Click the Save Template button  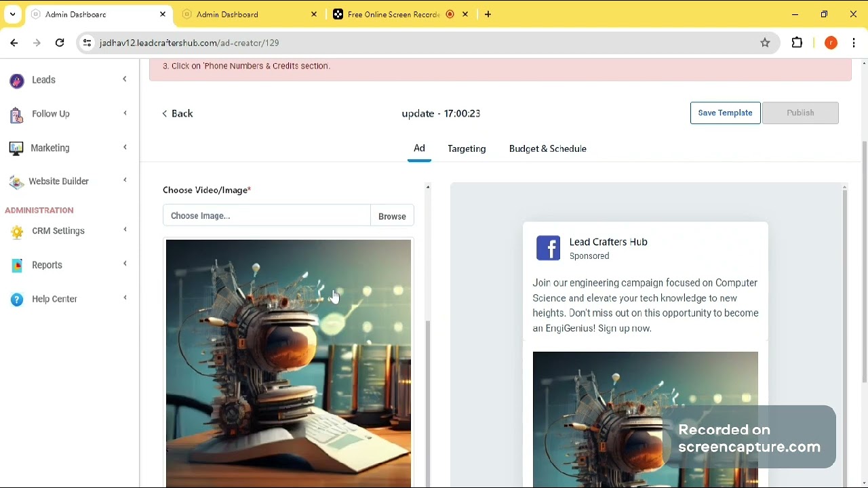pos(725,113)
